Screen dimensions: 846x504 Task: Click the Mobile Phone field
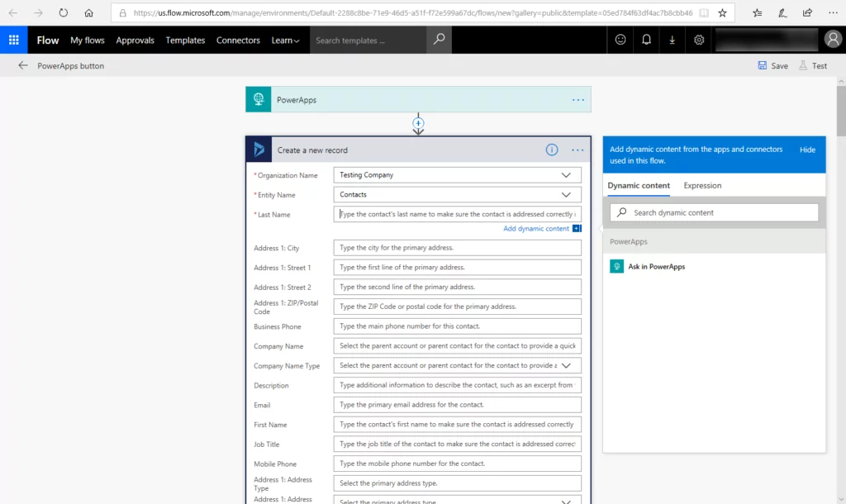point(457,463)
